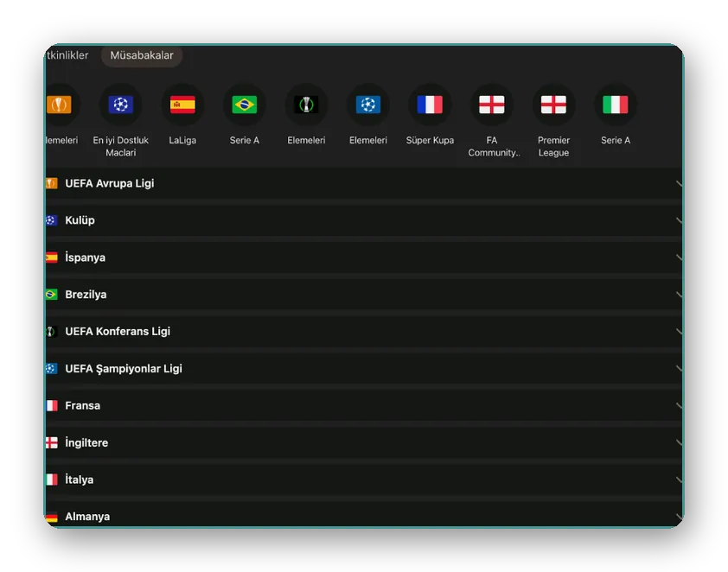Image resolution: width=728 pixels, height=572 pixels.
Task: Choose Elemeleri with the blue Champions League icon
Action: click(x=367, y=114)
